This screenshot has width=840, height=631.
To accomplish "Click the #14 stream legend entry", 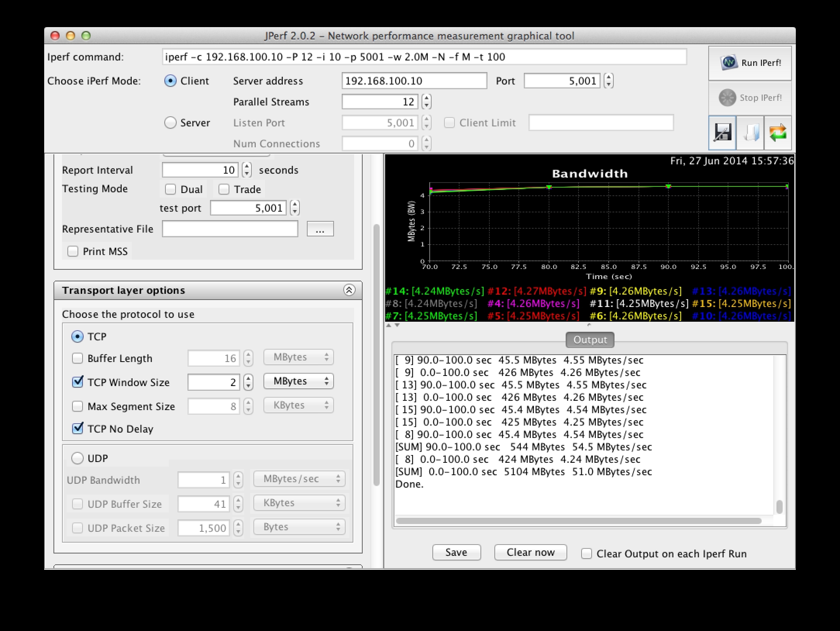I will tap(435, 291).
